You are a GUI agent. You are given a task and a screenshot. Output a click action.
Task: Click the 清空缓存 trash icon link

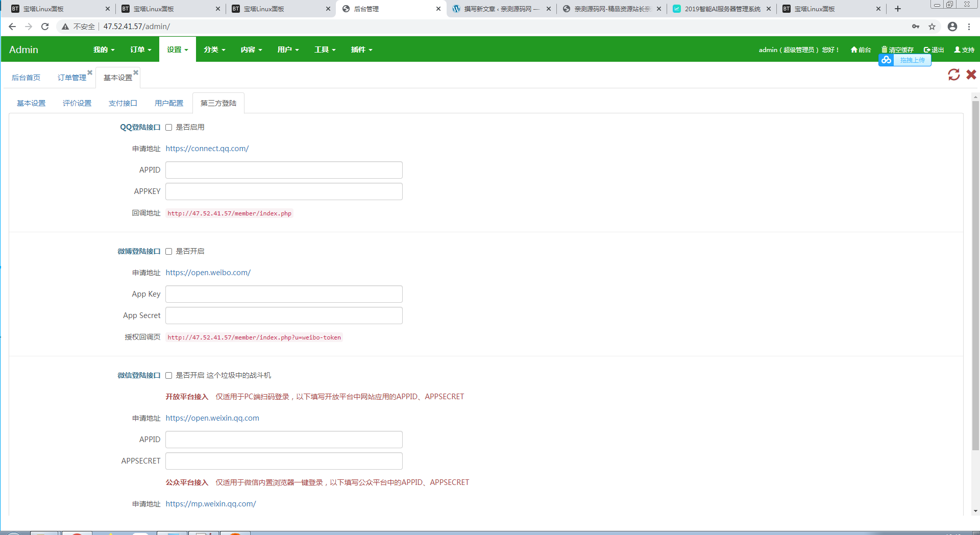point(897,50)
